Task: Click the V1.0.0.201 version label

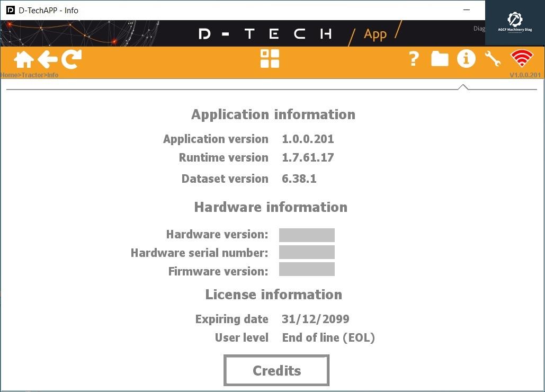Action: coord(524,75)
